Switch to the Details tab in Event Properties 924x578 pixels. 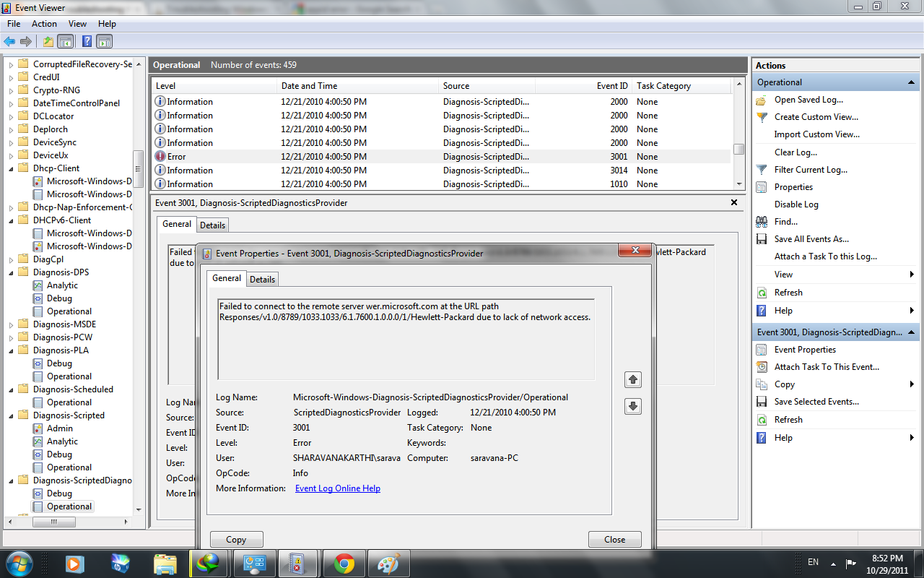point(262,279)
